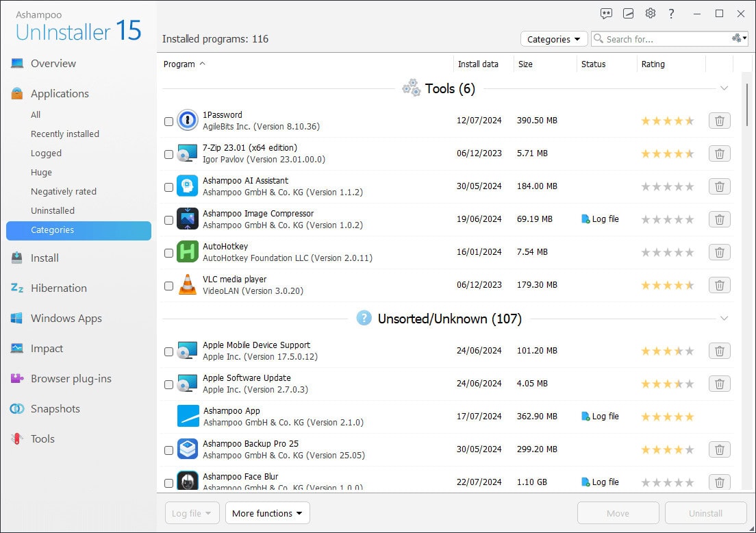756x533 pixels.
Task: Click the Ashampoo App blue icon
Action: click(x=188, y=416)
